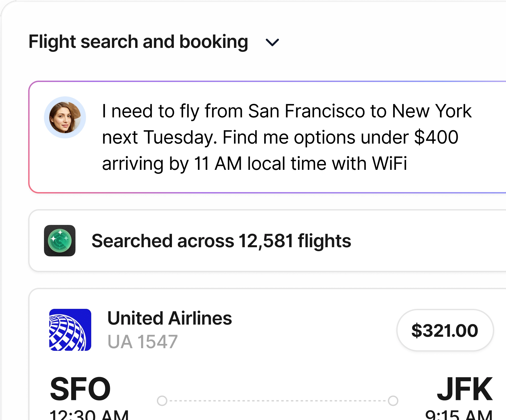Image resolution: width=506 pixels, height=420 pixels.
Task: Click the route start circle near SFO
Action: click(162, 401)
